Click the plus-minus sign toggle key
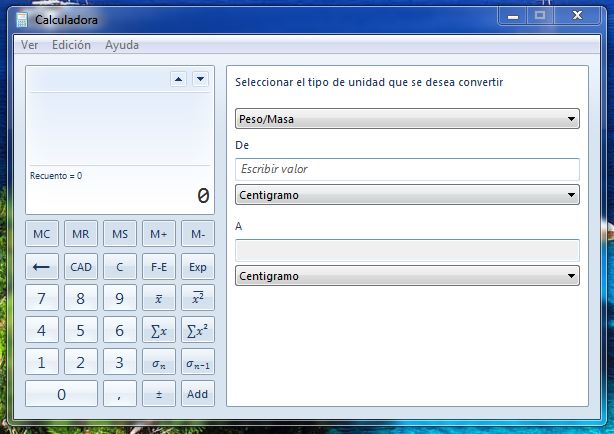Image resolution: width=614 pixels, height=434 pixels. 158,394
